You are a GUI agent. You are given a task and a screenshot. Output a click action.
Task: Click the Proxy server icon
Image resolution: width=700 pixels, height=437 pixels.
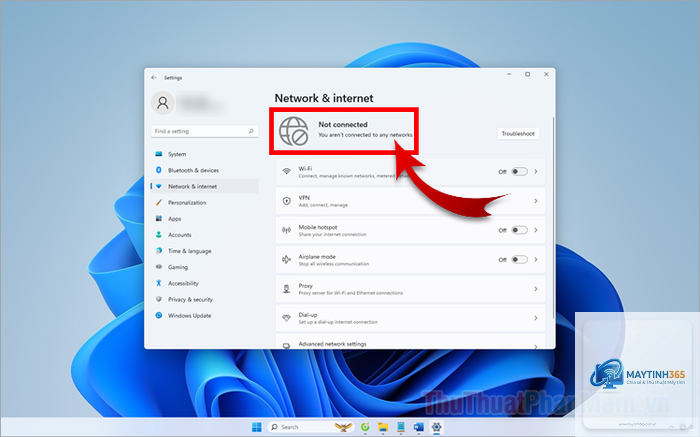287,289
